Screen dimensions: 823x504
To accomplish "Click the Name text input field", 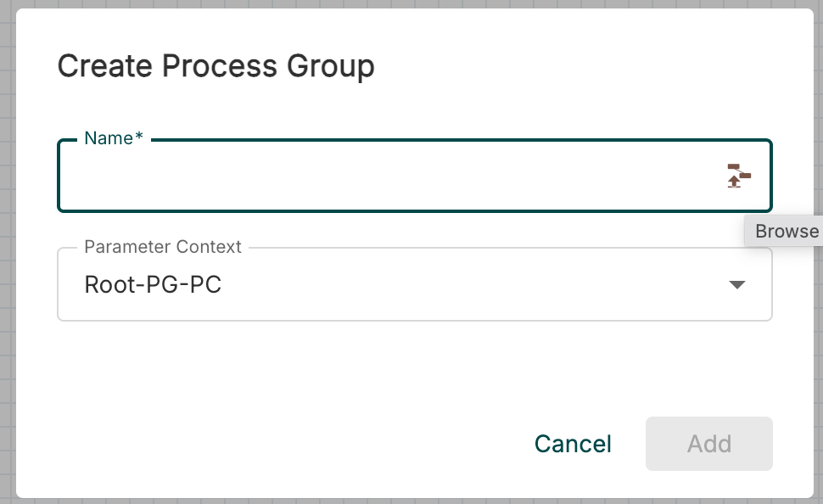I will [382, 176].
